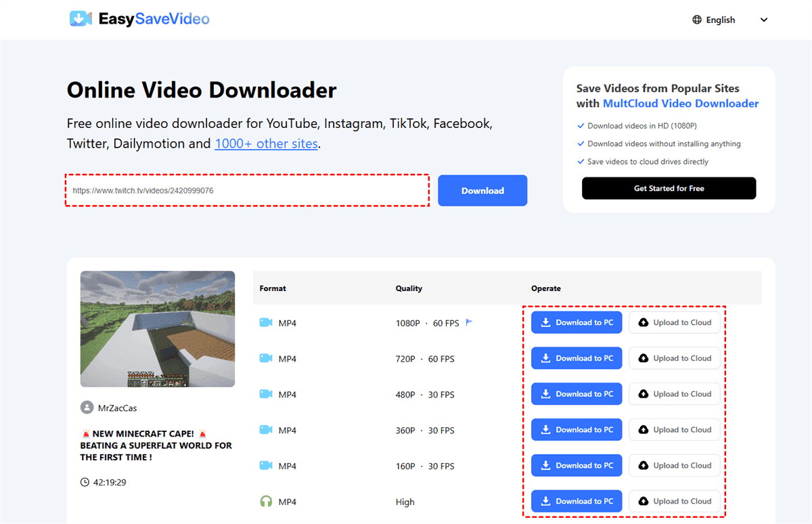Click the MrZacCas user avatar icon
812x524 pixels.
(x=87, y=408)
